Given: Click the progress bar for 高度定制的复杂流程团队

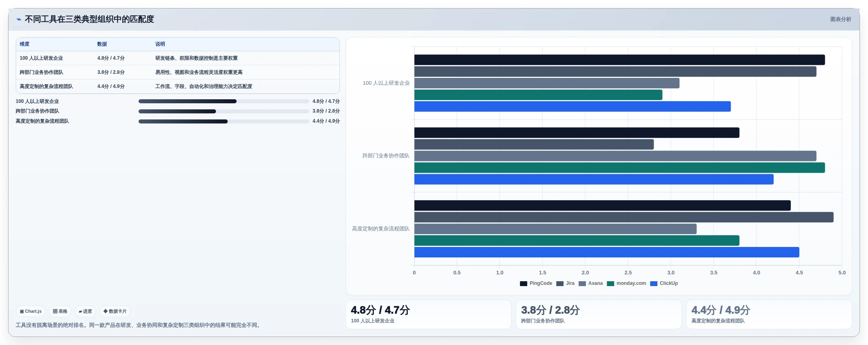Looking at the screenshot, I should 224,121.
